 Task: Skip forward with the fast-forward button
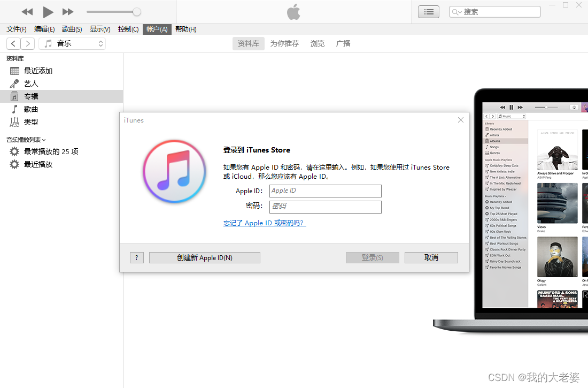point(68,12)
